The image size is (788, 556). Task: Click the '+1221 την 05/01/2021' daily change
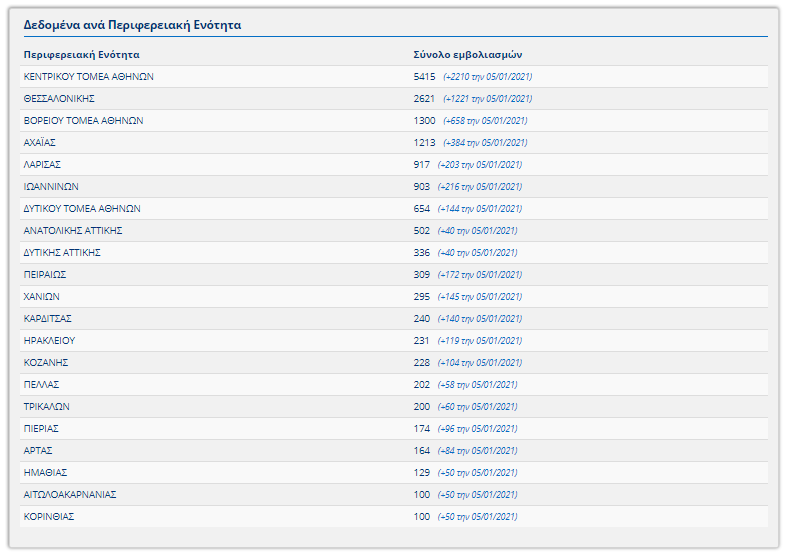488,99
